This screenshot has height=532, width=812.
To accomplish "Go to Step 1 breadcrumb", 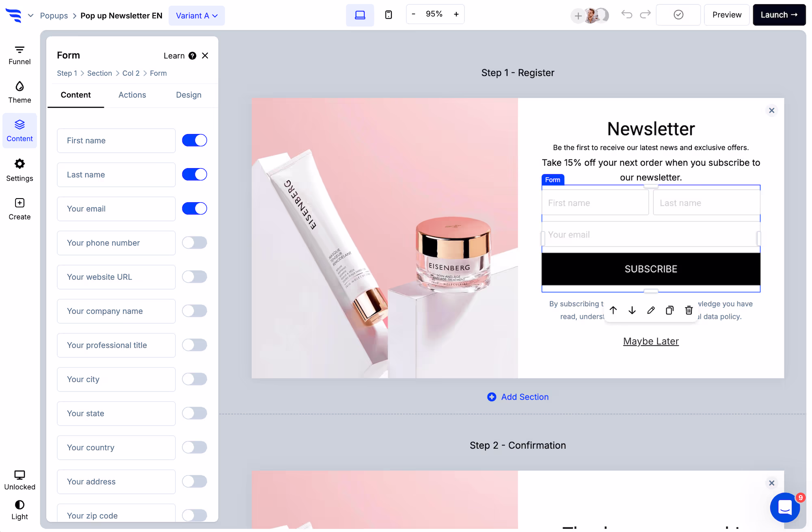I will (x=67, y=73).
